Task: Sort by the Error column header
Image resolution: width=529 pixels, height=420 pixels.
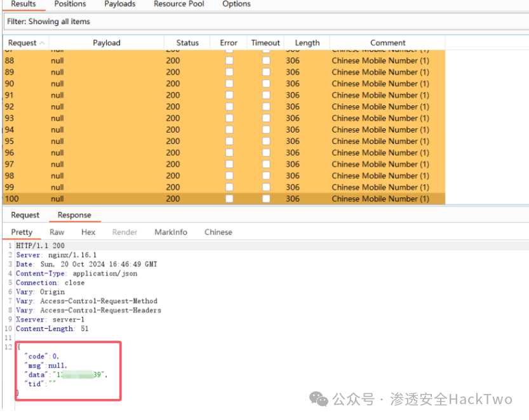Action: [229, 43]
